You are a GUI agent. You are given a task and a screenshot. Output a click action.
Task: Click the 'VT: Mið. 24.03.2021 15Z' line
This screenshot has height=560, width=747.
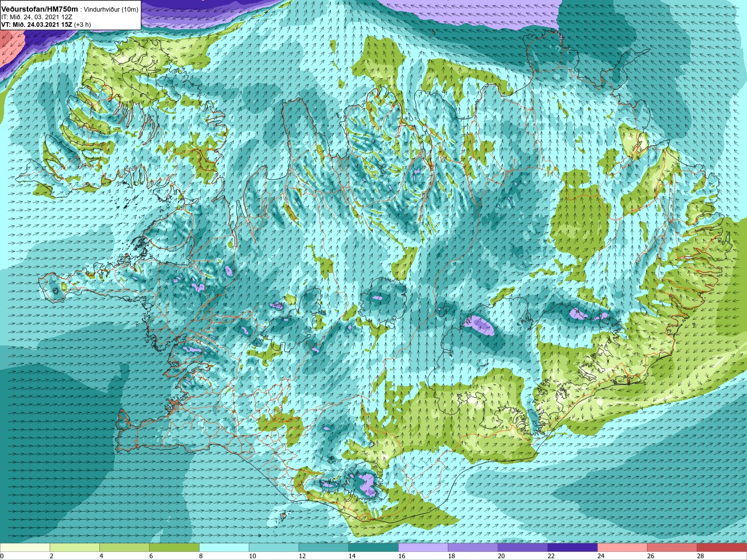click(37, 24)
